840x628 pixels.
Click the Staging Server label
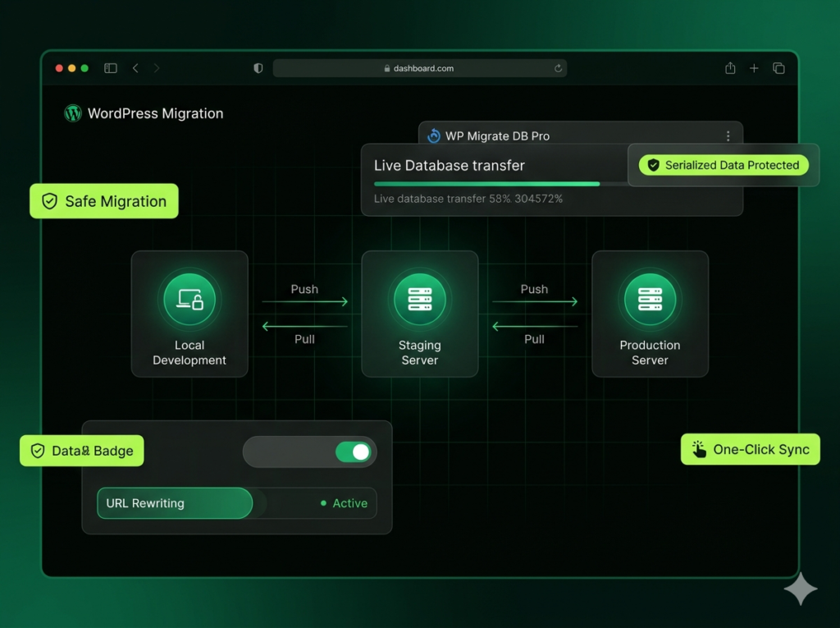click(419, 352)
